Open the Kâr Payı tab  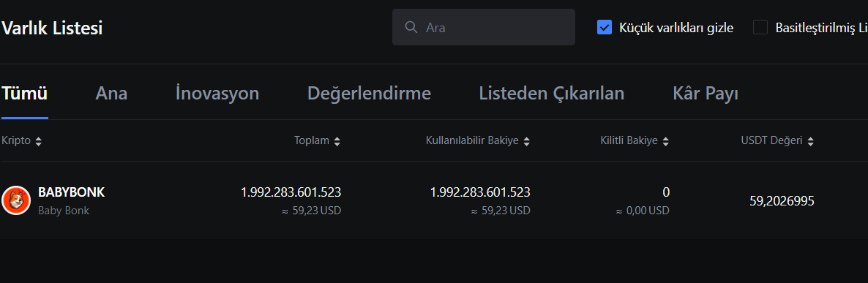pos(706,94)
